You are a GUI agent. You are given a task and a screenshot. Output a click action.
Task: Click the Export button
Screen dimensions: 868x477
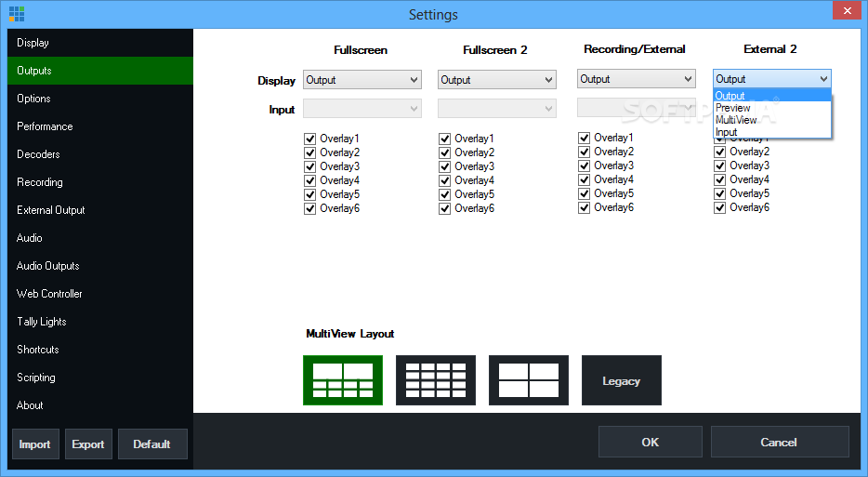click(x=88, y=444)
